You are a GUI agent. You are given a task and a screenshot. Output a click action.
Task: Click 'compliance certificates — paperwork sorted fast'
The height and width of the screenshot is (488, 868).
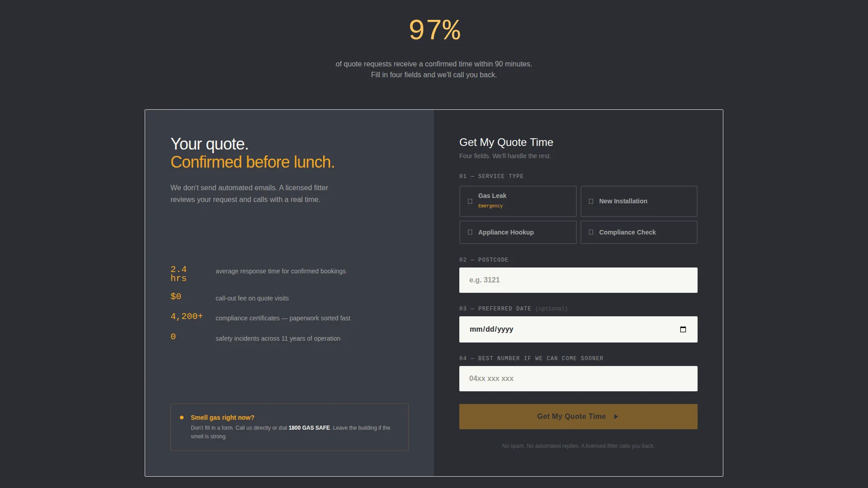point(283,318)
